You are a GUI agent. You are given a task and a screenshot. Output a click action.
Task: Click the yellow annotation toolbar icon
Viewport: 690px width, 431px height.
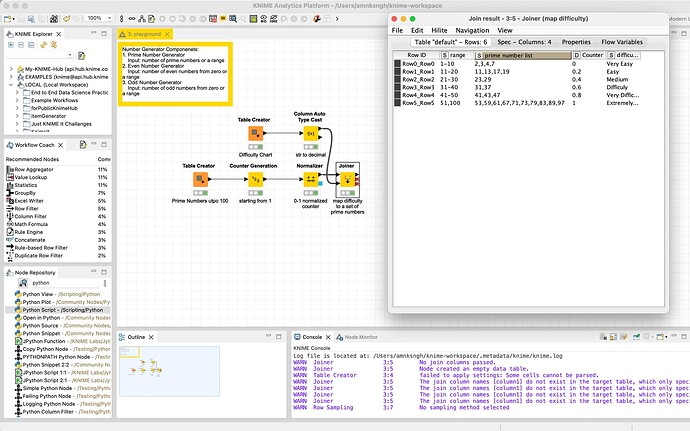pos(223,18)
